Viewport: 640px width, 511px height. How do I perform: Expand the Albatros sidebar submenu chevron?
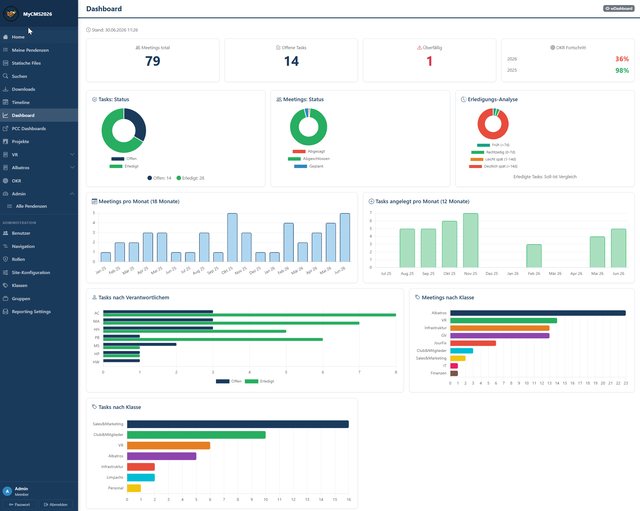(72, 168)
